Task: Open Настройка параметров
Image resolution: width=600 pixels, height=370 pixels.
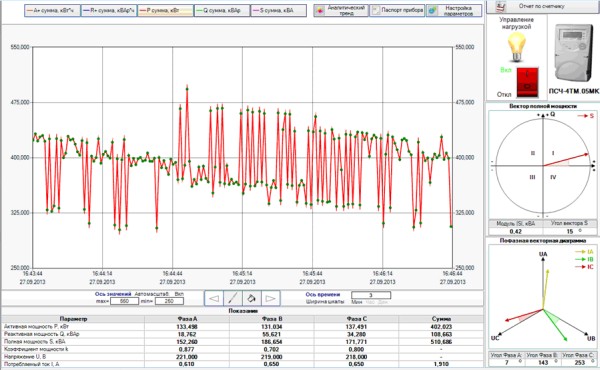Action: pyautogui.click(x=454, y=11)
